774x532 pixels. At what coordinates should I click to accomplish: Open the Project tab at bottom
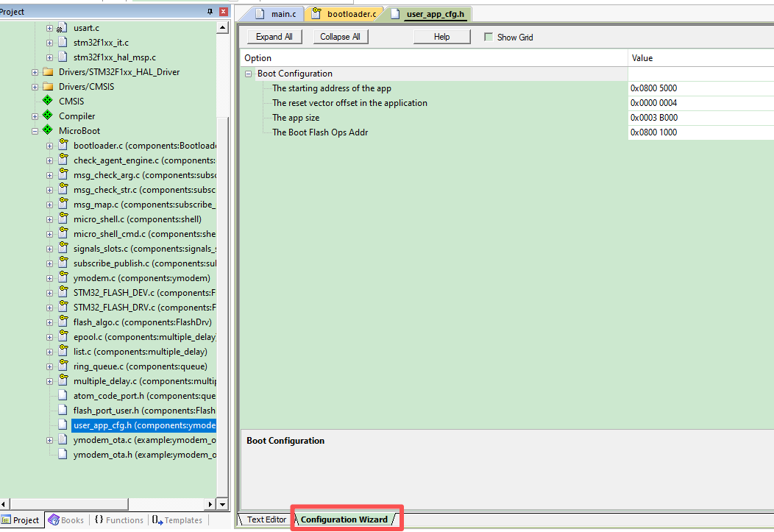[21, 520]
